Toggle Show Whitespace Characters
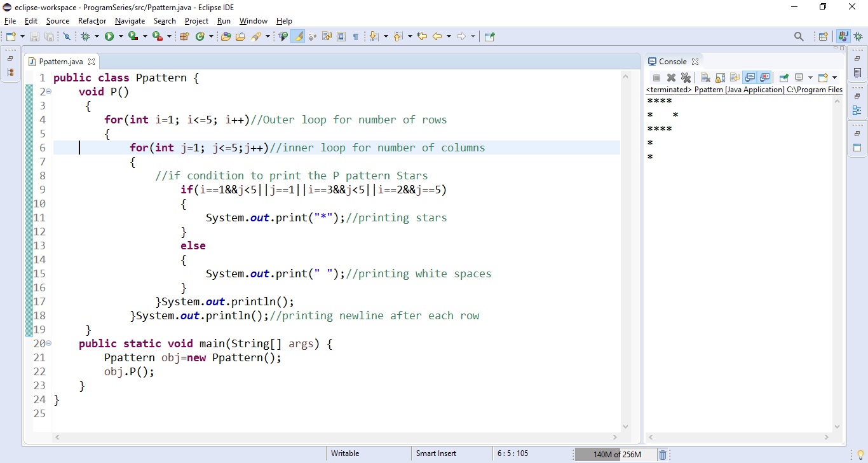This screenshot has width=868, height=463. (x=355, y=36)
